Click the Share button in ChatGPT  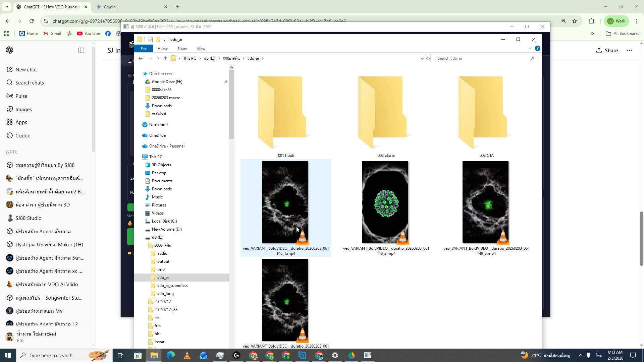coord(607,50)
